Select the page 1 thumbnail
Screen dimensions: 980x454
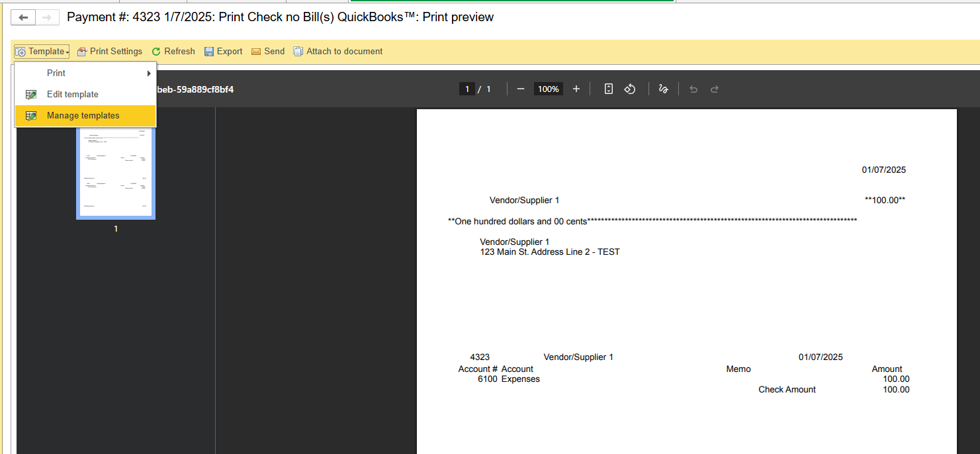tap(116, 172)
